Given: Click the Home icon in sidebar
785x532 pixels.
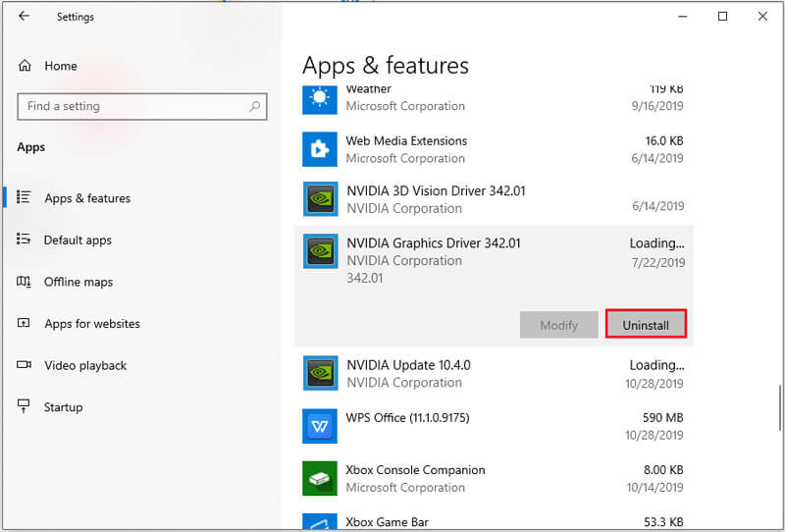Looking at the screenshot, I should pos(25,66).
